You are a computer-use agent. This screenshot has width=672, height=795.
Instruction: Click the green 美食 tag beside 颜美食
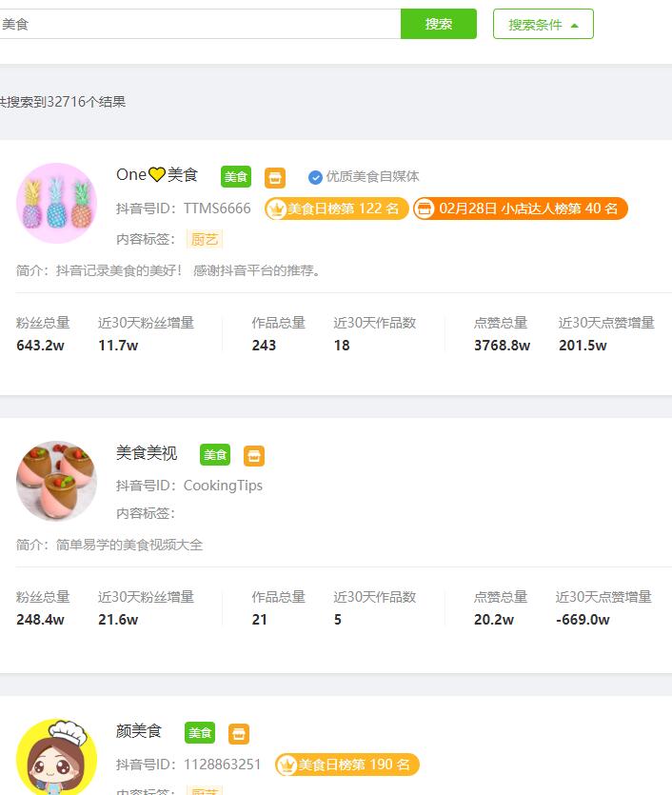pyautogui.click(x=200, y=732)
